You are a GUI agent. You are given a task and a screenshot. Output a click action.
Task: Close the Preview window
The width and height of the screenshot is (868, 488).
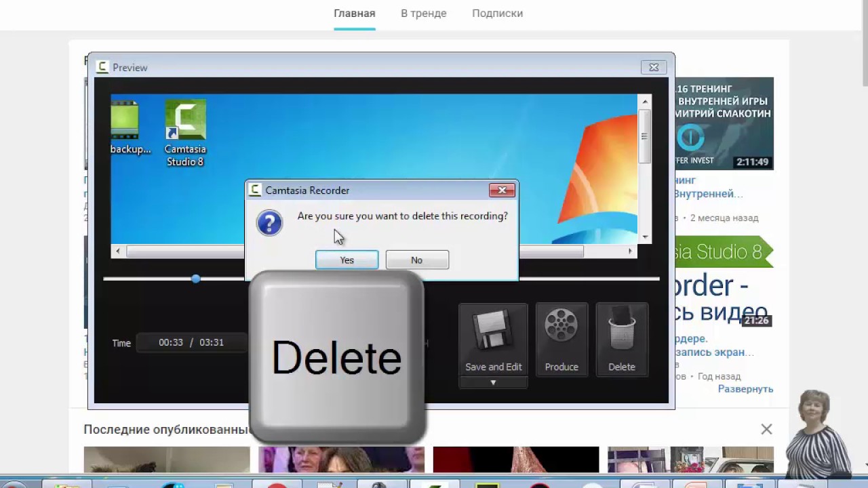[x=654, y=67]
